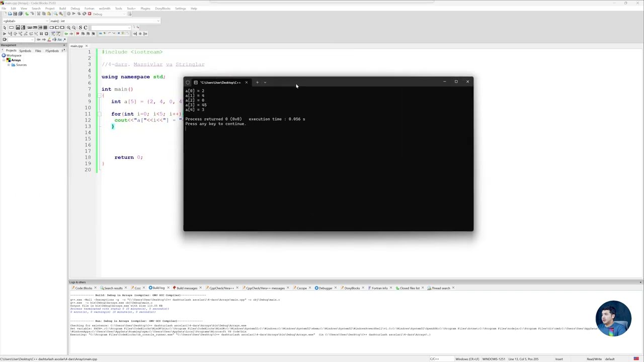The width and height of the screenshot is (644, 362).
Task: Click the Insert mode status bar field
Action: (559, 359)
